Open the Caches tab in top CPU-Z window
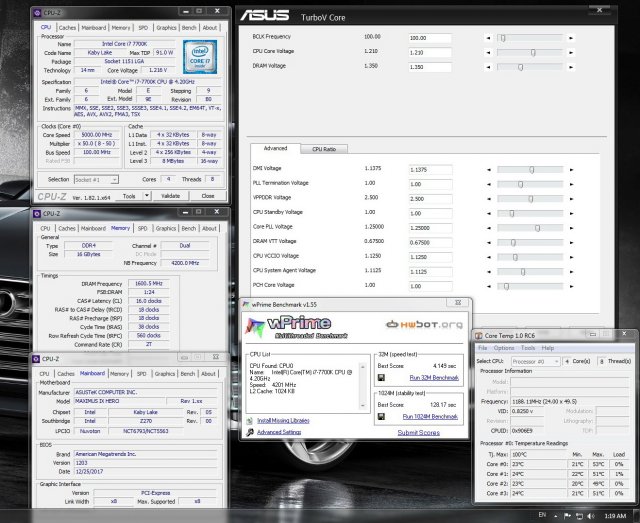This screenshot has height=523, width=640. tap(67, 28)
